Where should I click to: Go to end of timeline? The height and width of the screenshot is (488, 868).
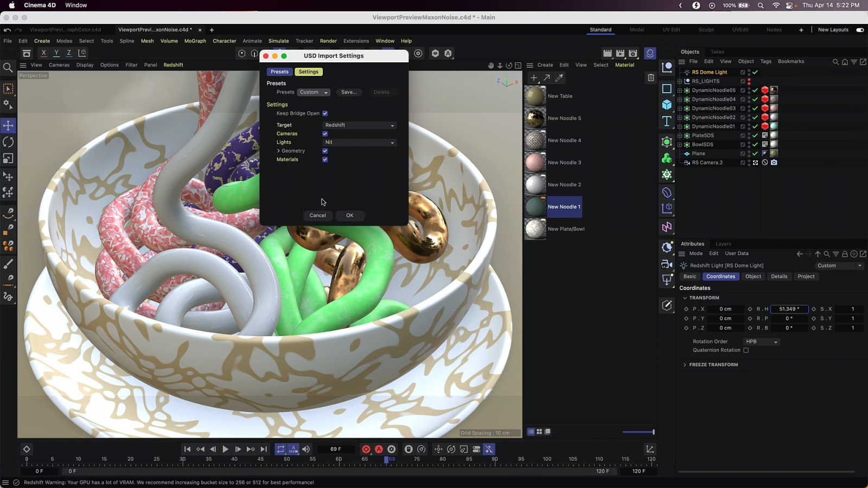(264, 450)
